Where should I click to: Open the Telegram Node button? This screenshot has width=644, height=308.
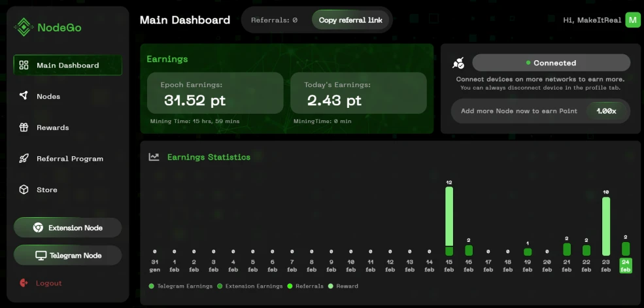(x=68, y=255)
